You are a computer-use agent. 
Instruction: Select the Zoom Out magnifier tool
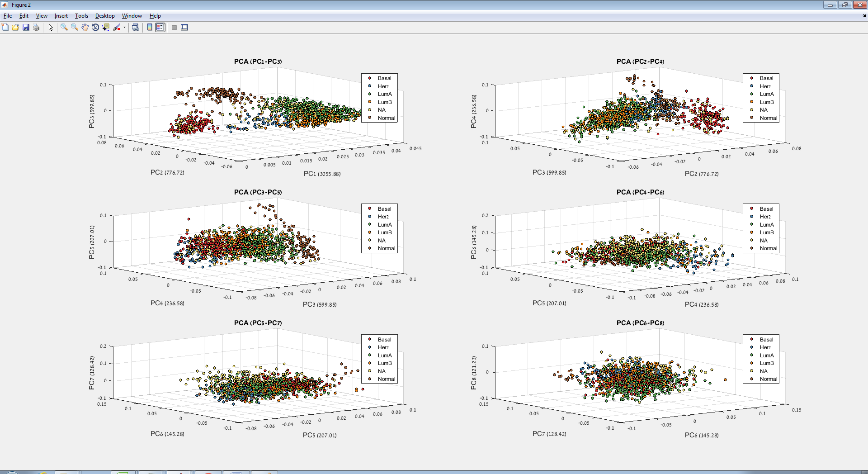point(75,28)
